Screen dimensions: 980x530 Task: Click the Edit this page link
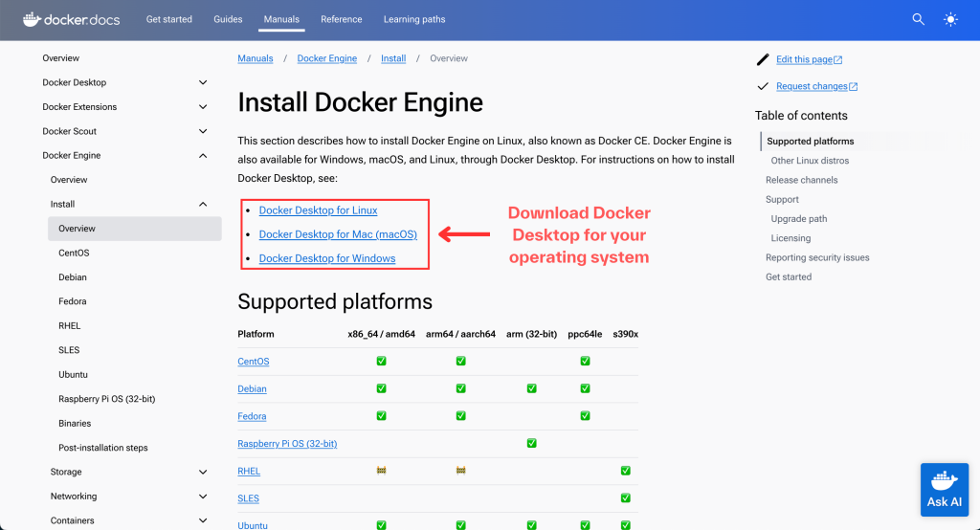point(810,59)
